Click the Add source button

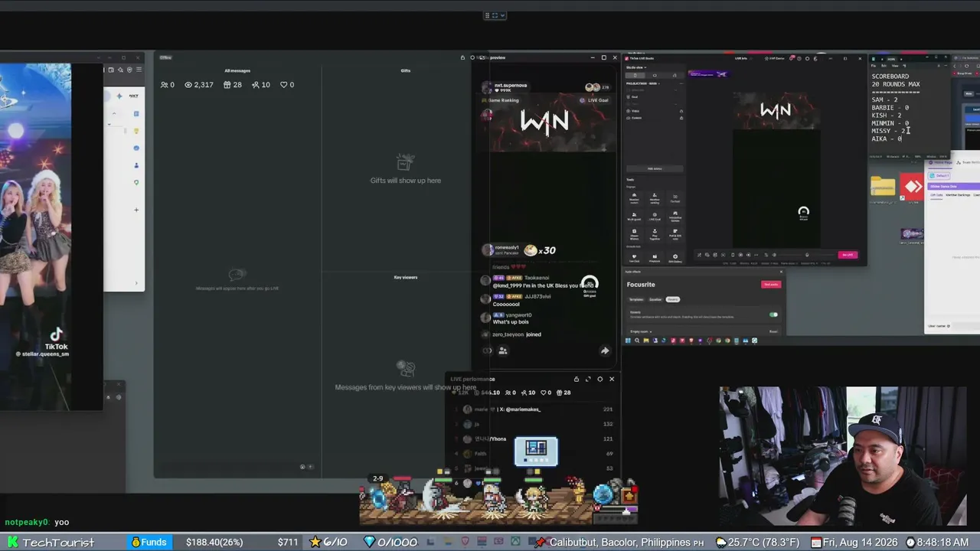click(x=654, y=168)
